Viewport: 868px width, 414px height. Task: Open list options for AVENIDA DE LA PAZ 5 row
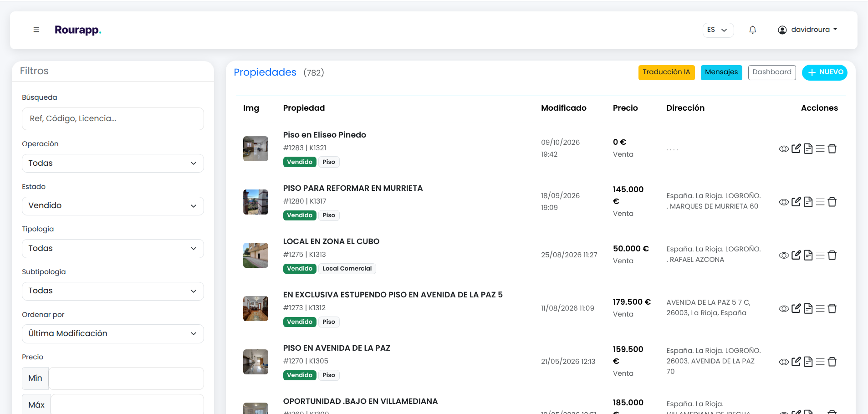click(x=820, y=308)
